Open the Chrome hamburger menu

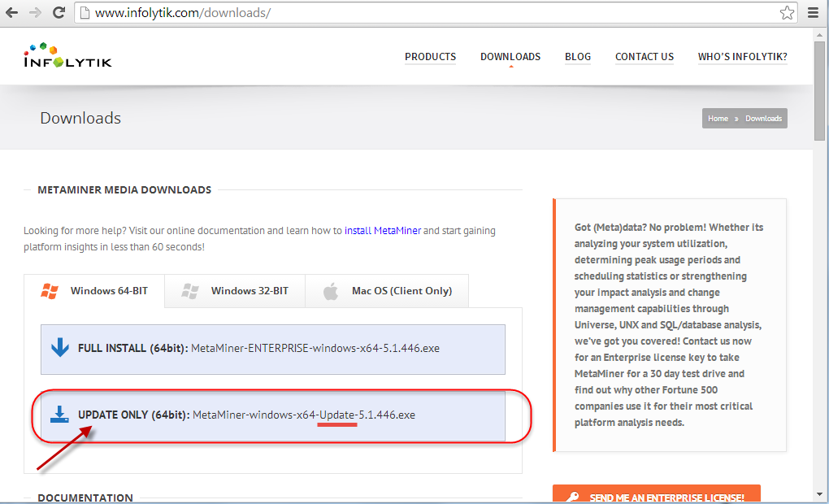pos(813,13)
